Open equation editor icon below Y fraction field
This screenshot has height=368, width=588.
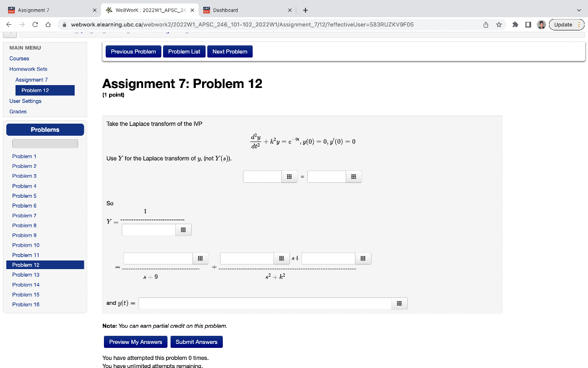click(x=183, y=229)
